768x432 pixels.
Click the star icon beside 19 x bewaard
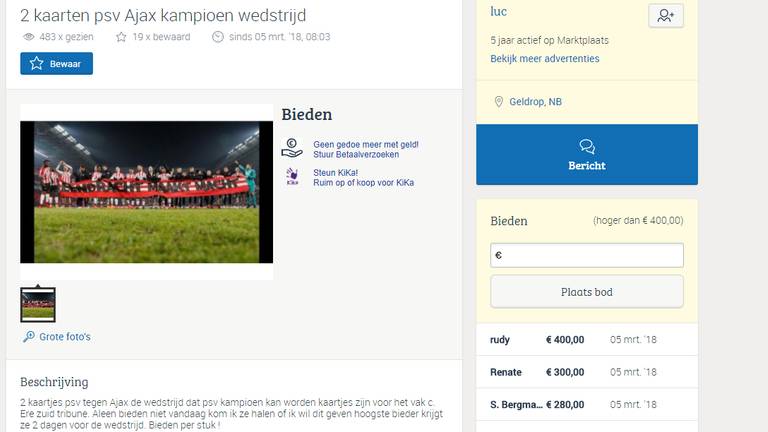pos(121,37)
